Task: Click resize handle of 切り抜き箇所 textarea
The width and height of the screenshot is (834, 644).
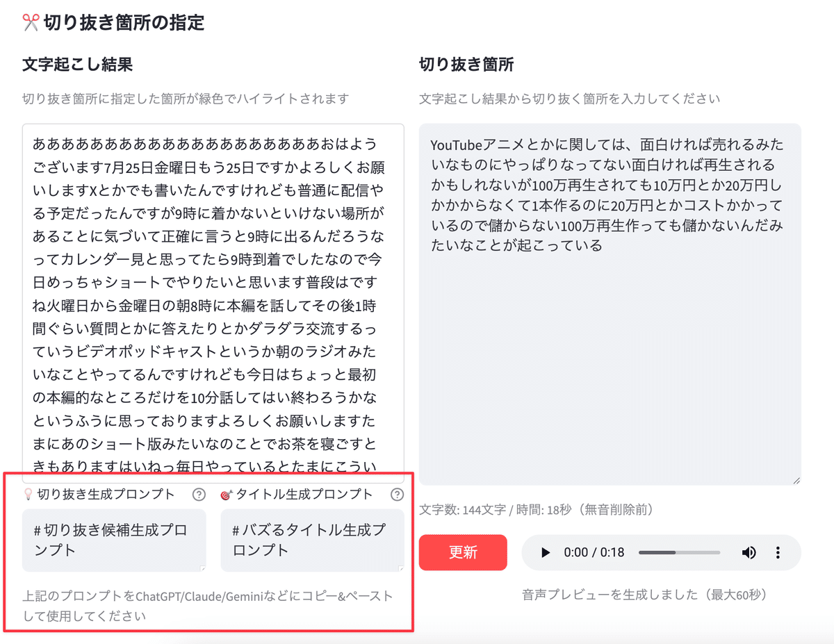Action: [796, 480]
